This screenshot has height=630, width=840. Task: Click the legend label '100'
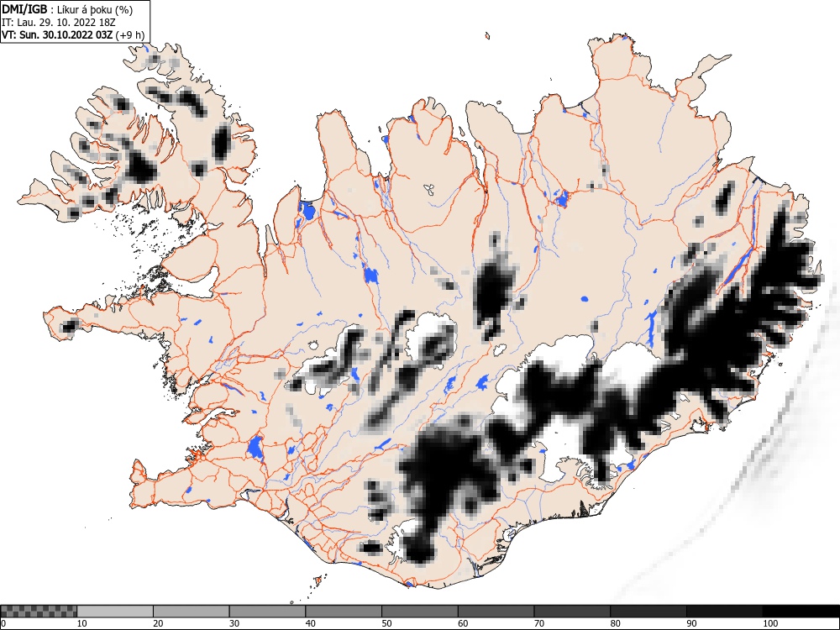(769, 623)
